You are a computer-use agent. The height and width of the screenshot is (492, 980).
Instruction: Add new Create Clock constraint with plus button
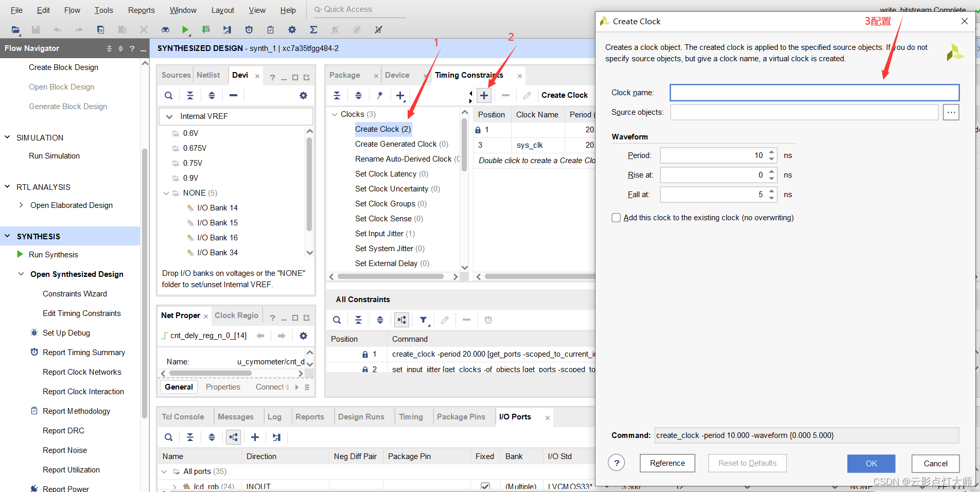coord(484,95)
